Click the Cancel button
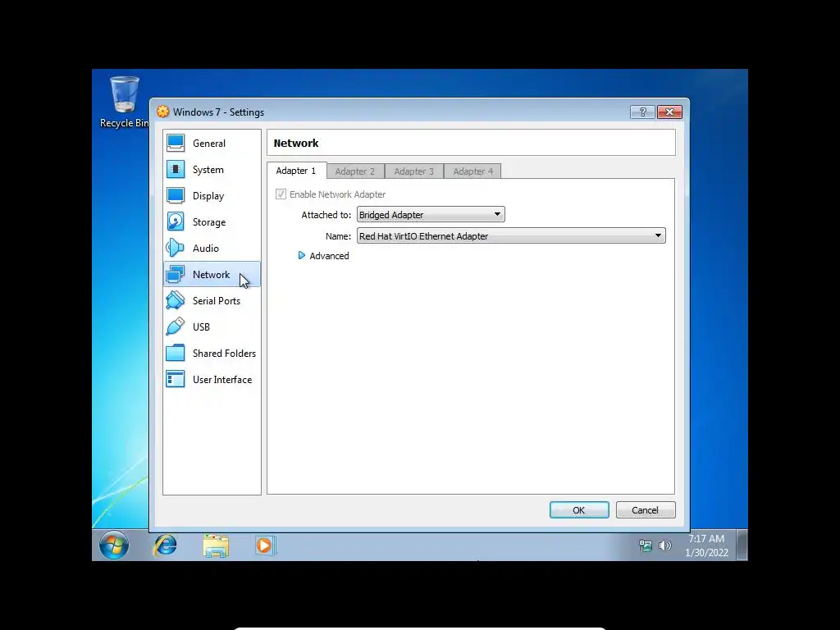 pos(646,510)
